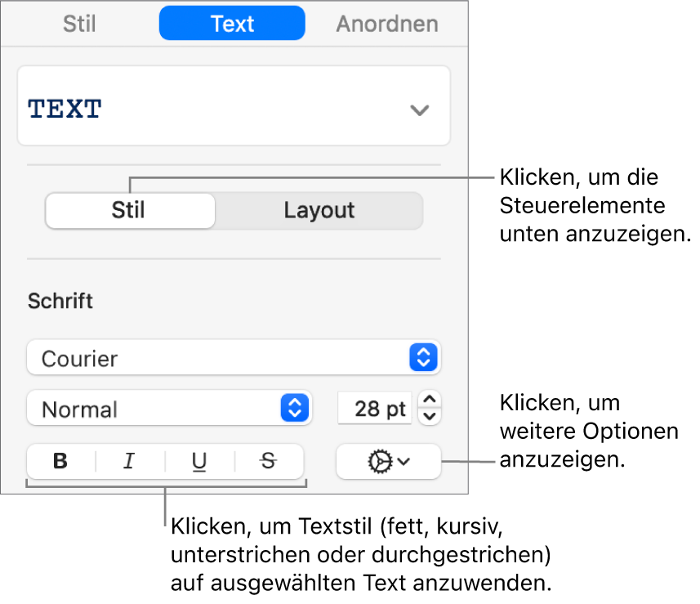Expand paragraph style TEXT popup

[x=234, y=106]
